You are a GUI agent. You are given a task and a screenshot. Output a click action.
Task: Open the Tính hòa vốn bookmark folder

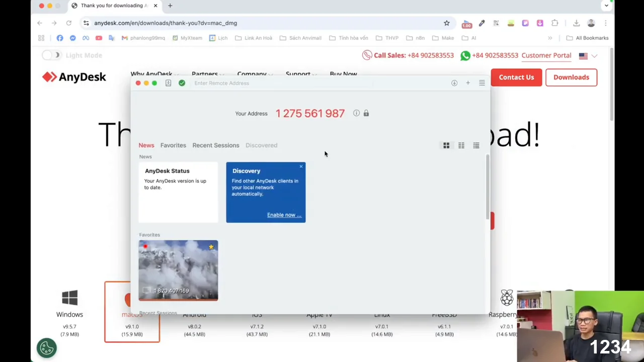(x=349, y=38)
